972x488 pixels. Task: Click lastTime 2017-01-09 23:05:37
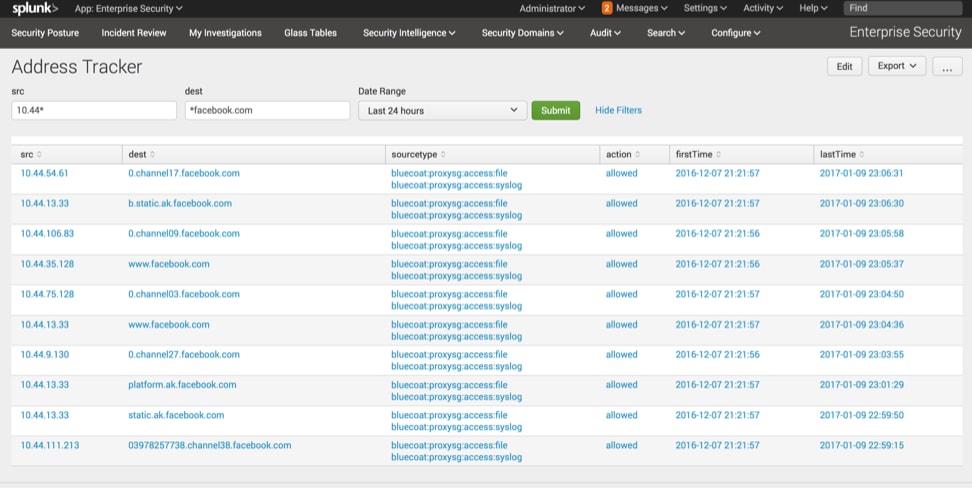pyautogui.click(x=862, y=264)
